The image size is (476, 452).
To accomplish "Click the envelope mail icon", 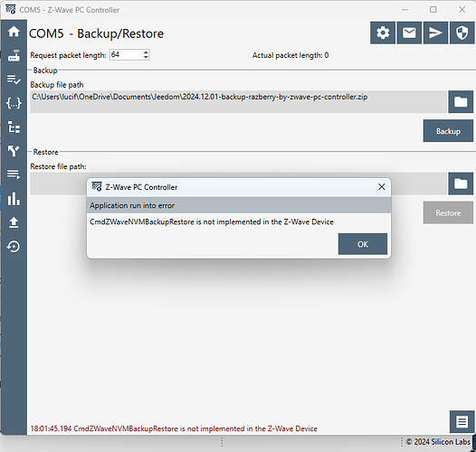I will pos(409,33).
